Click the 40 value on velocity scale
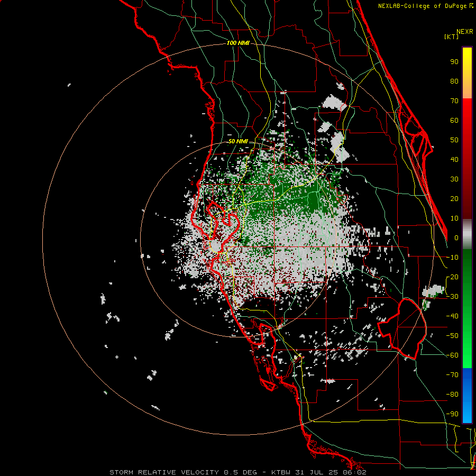 (454, 160)
